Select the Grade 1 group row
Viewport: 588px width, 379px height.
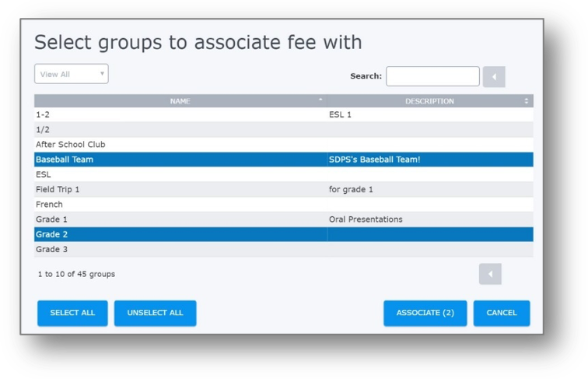click(x=283, y=219)
